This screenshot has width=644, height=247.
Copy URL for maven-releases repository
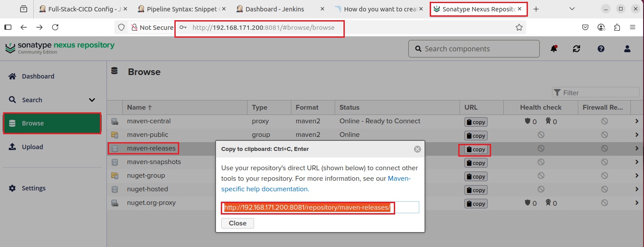[475, 149]
